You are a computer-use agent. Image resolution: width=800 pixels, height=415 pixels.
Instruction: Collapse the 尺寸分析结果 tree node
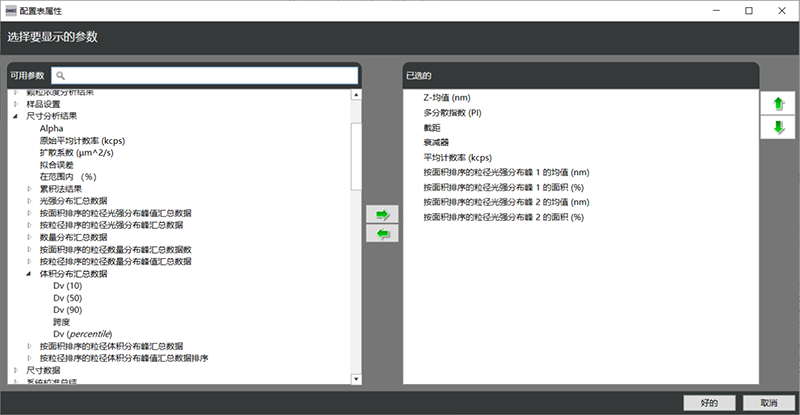pos(15,116)
